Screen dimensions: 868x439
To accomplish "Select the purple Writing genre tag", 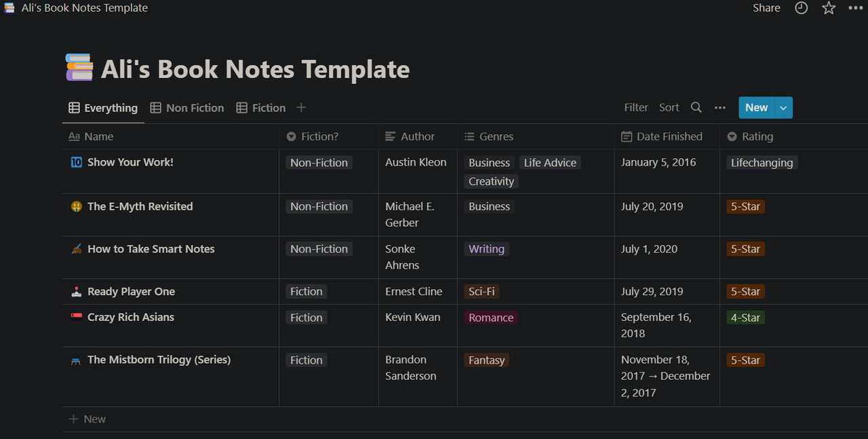I will [x=486, y=249].
